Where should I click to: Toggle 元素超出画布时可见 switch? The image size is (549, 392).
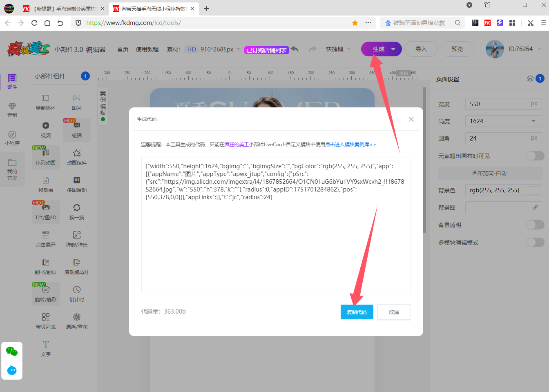tap(535, 156)
